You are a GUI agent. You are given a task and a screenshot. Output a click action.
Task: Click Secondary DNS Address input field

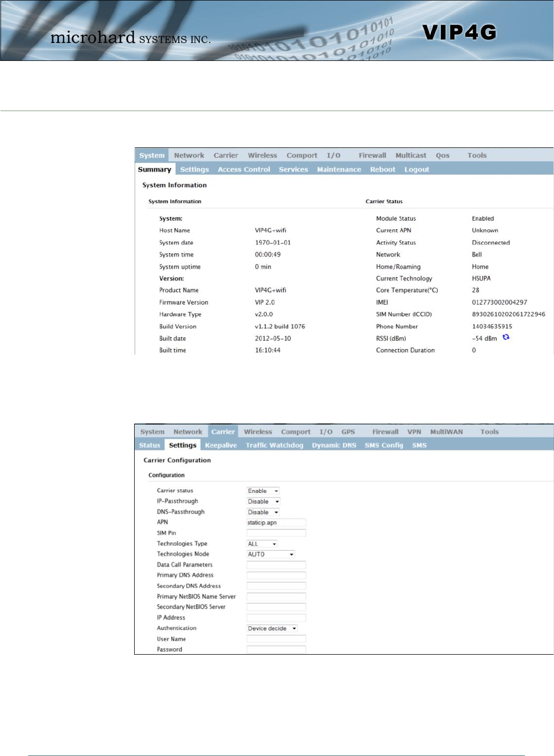point(276,586)
